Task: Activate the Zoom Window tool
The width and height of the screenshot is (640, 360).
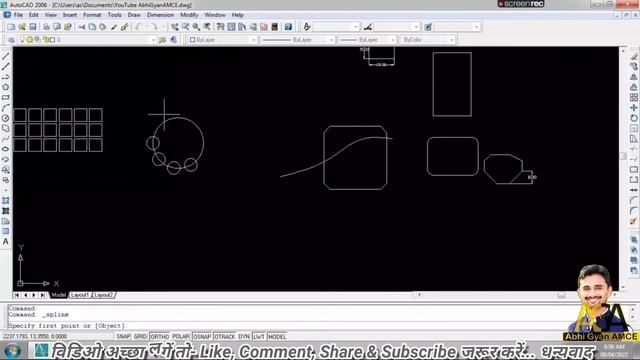Action: point(196,27)
